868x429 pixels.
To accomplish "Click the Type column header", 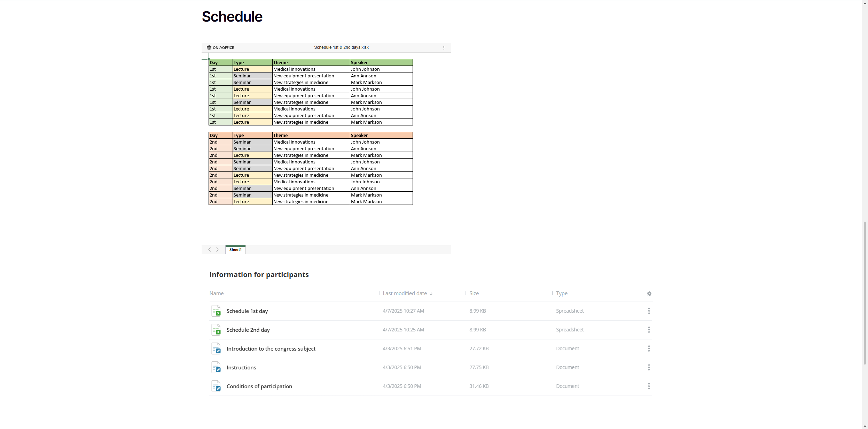I will [x=562, y=293].
